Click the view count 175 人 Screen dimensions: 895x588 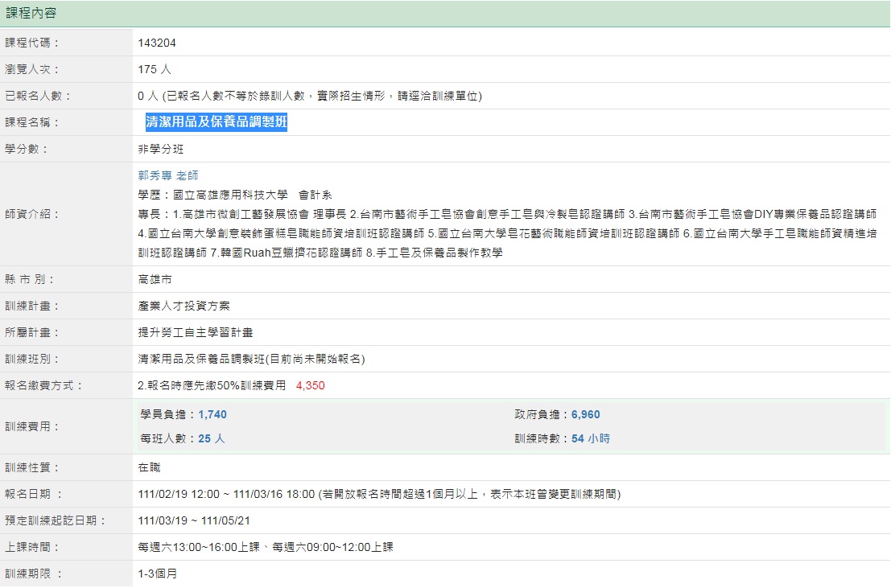[x=155, y=69]
